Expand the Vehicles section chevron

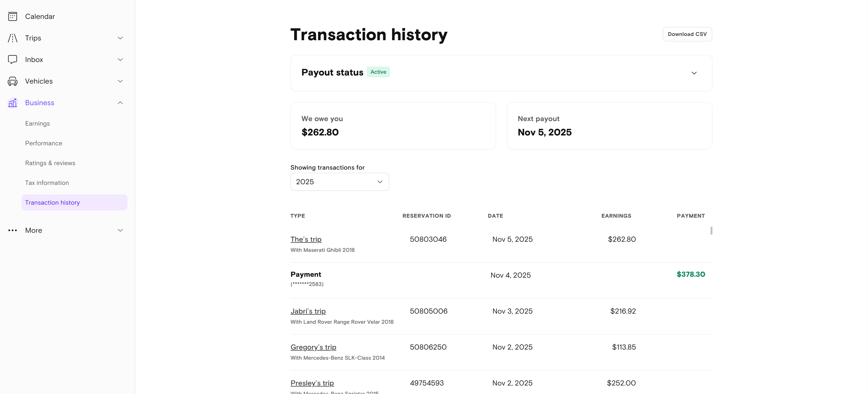(120, 81)
